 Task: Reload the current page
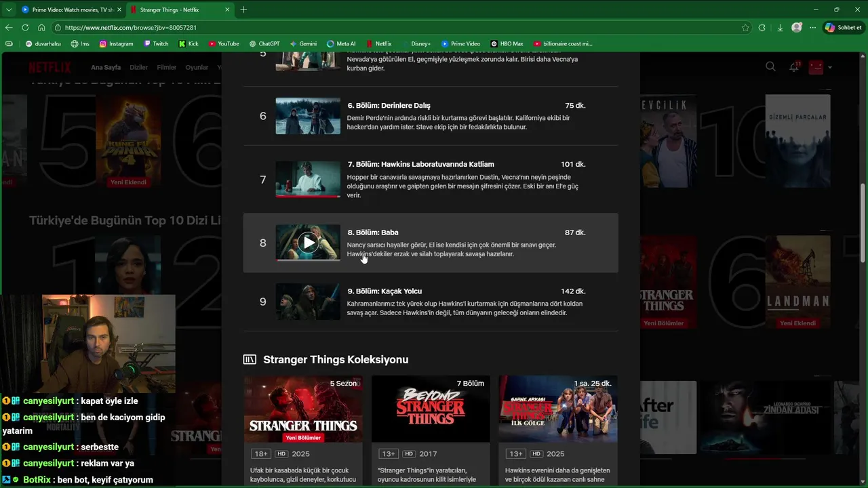(25, 28)
